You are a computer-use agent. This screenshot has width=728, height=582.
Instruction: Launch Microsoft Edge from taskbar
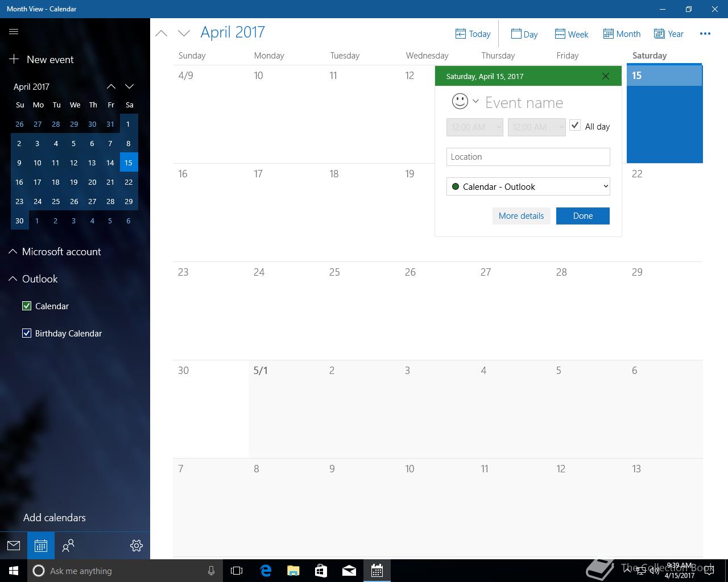tap(266, 571)
